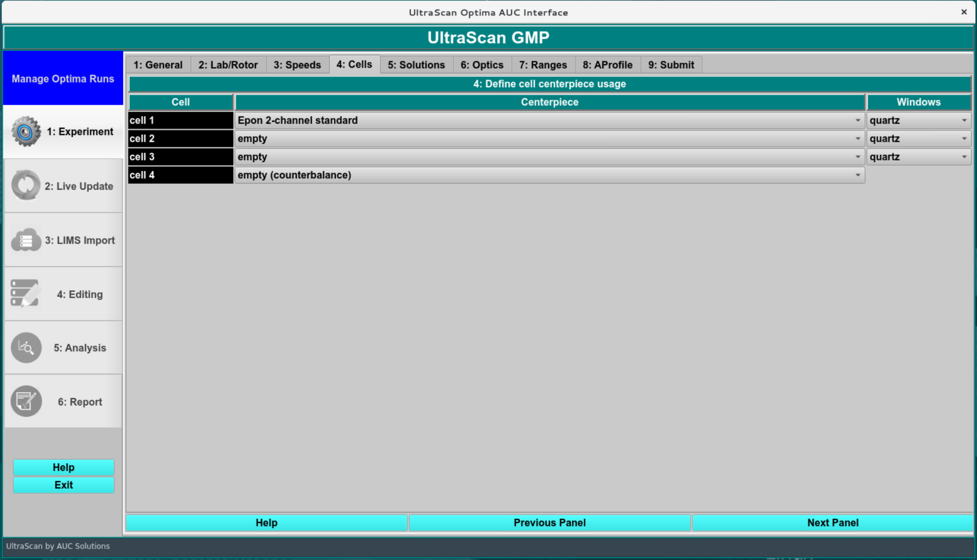Viewport: 977px width, 560px height.
Task: Click the Analysis magnifier chart icon
Action: click(26, 348)
